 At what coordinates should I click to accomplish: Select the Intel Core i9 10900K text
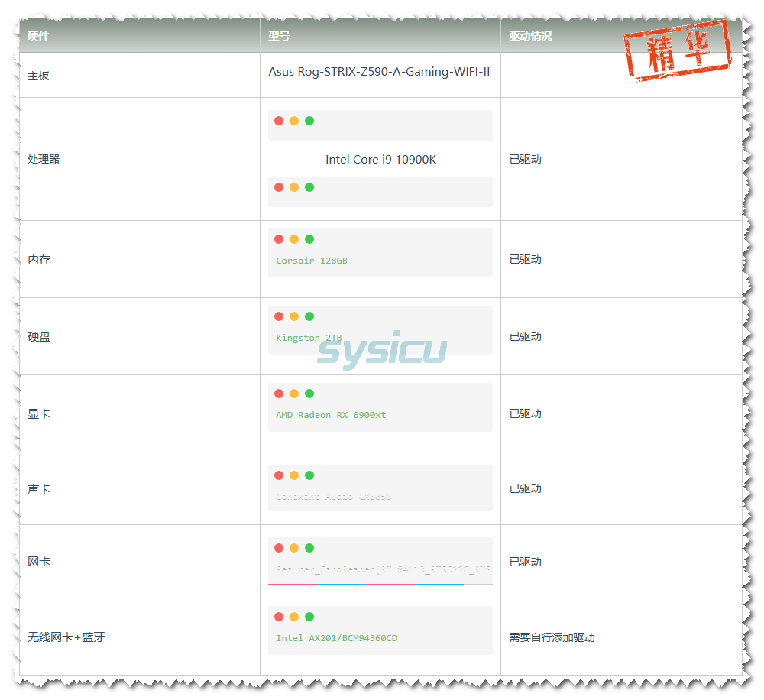click(x=380, y=160)
